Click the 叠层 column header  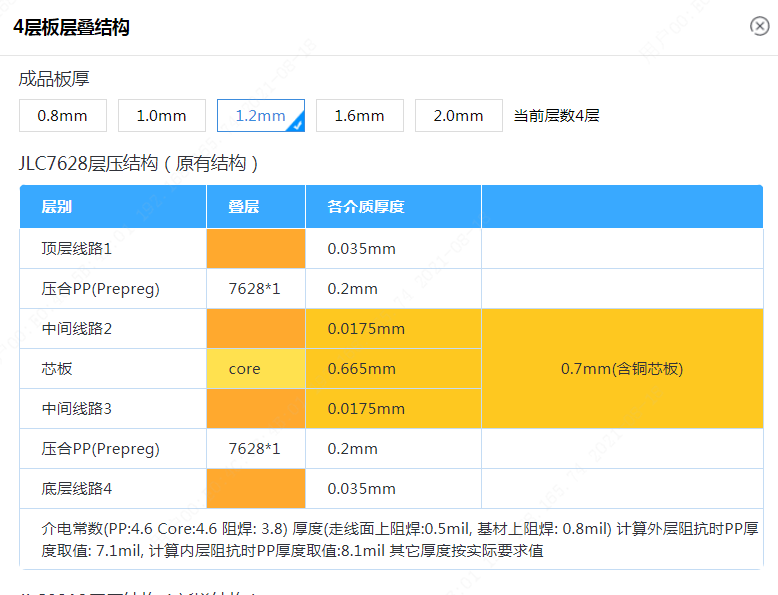(244, 207)
